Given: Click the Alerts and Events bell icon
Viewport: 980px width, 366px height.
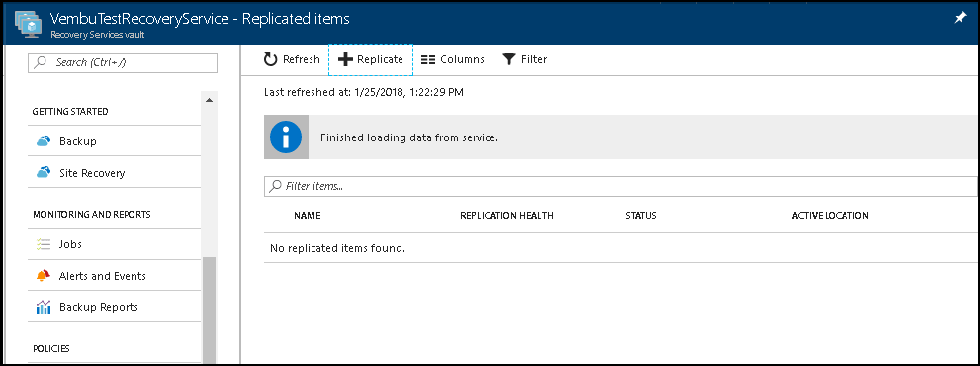Looking at the screenshot, I should (44, 276).
